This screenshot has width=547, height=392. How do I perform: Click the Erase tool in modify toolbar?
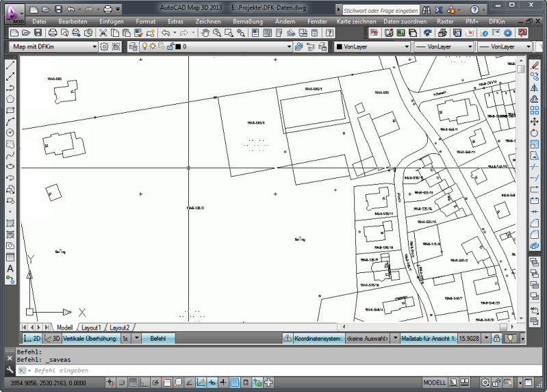click(x=535, y=66)
